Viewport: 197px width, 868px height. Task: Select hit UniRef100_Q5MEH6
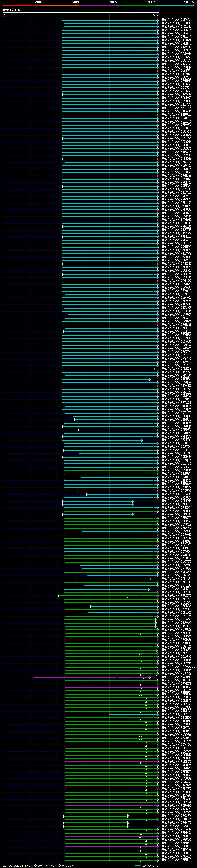(177, 501)
